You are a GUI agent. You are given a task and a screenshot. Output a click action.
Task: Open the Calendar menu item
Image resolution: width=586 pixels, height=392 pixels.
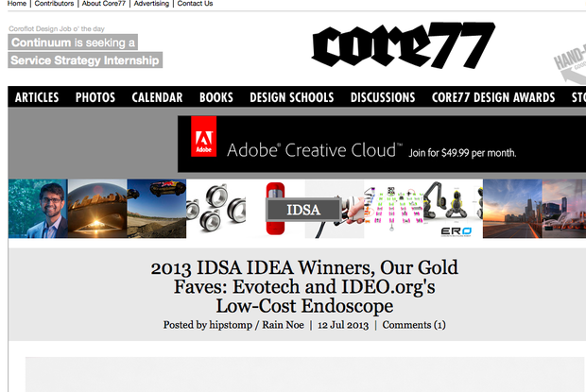click(x=157, y=97)
